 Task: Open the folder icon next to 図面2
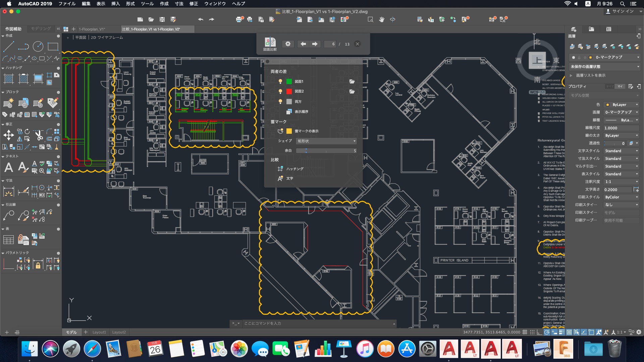352,91
